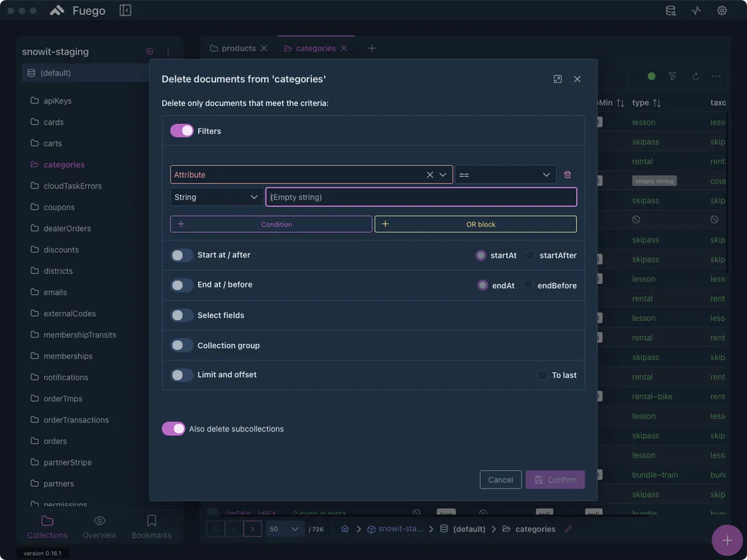Toggle the sidebar panel icon
Image resolution: width=747 pixels, height=560 pixels.
point(125,11)
